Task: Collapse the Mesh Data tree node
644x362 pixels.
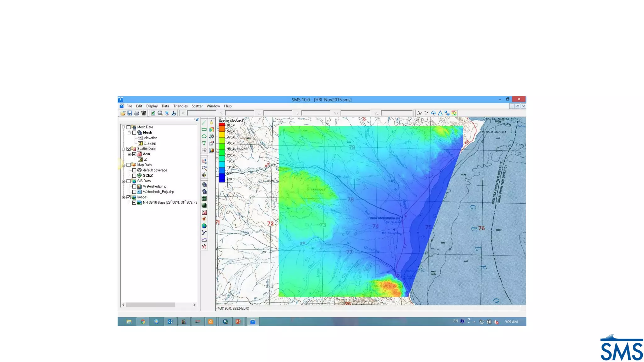Action: pos(124,127)
